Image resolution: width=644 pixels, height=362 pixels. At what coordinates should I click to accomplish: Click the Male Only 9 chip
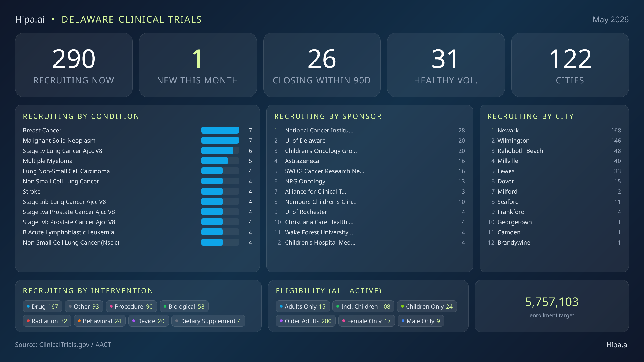coord(421,321)
